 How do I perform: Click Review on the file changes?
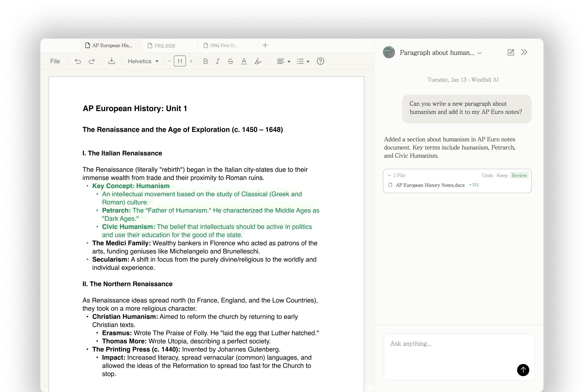point(519,175)
